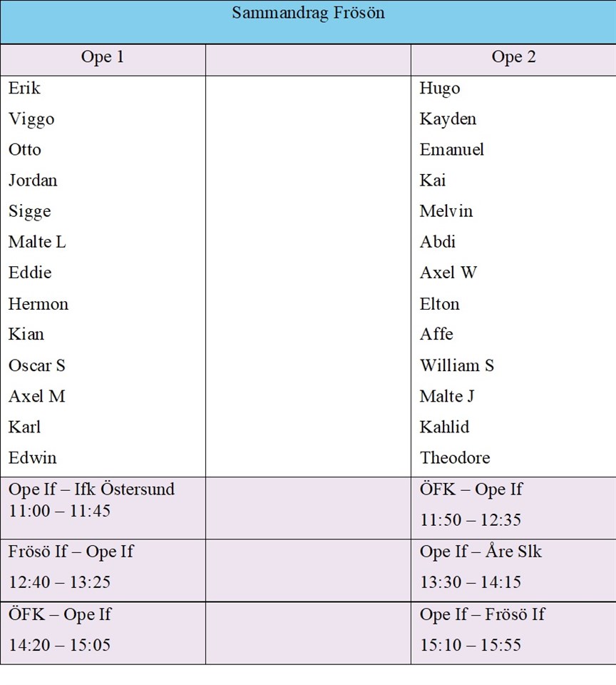Click the Frösö If – Ope If match

click(71, 552)
